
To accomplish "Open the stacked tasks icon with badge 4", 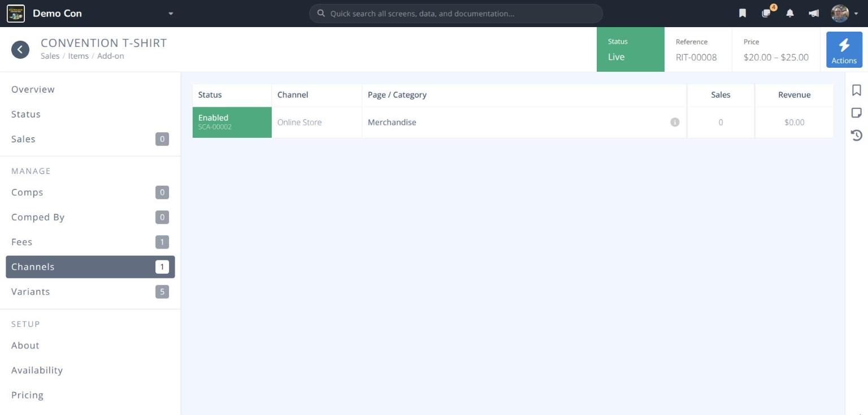I will [x=767, y=13].
